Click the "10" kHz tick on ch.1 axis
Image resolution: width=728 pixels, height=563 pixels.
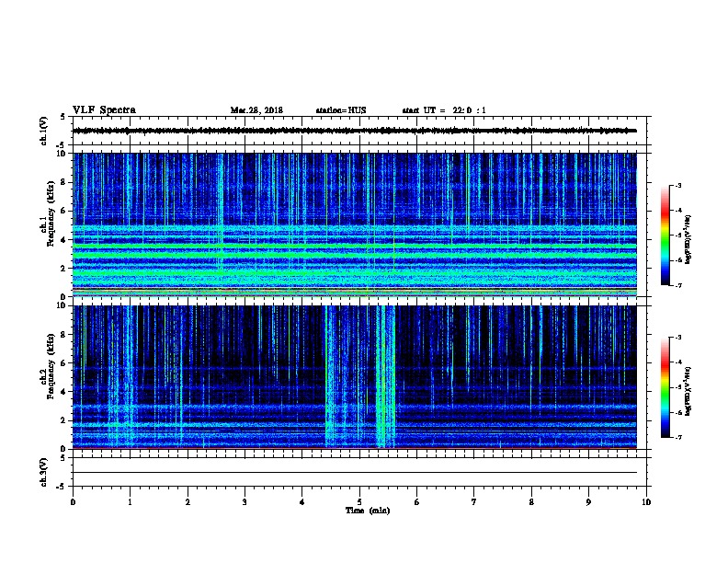(x=62, y=154)
